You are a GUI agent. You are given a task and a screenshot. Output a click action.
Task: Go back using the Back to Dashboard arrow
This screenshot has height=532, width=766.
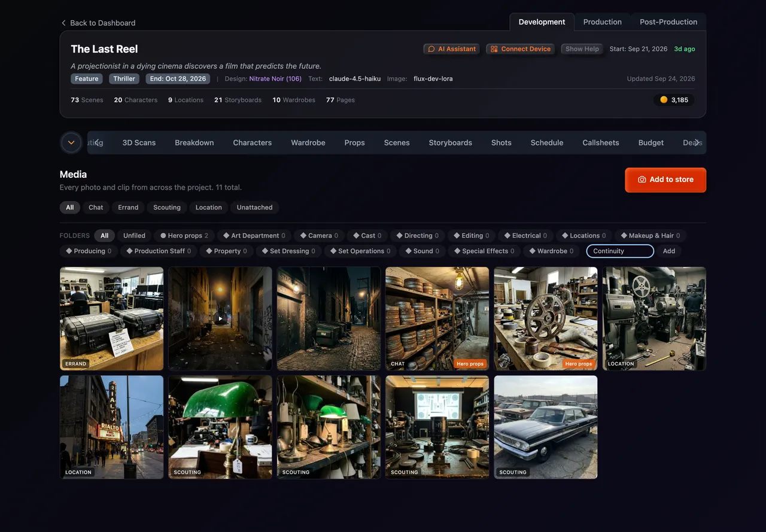click(x=63, y=23)
